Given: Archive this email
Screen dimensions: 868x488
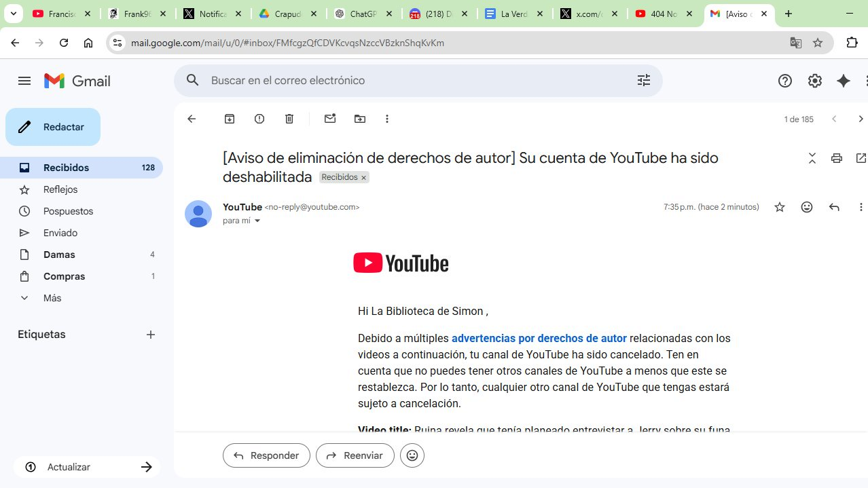Looking at the screenshot, I should tap(230, 119).
